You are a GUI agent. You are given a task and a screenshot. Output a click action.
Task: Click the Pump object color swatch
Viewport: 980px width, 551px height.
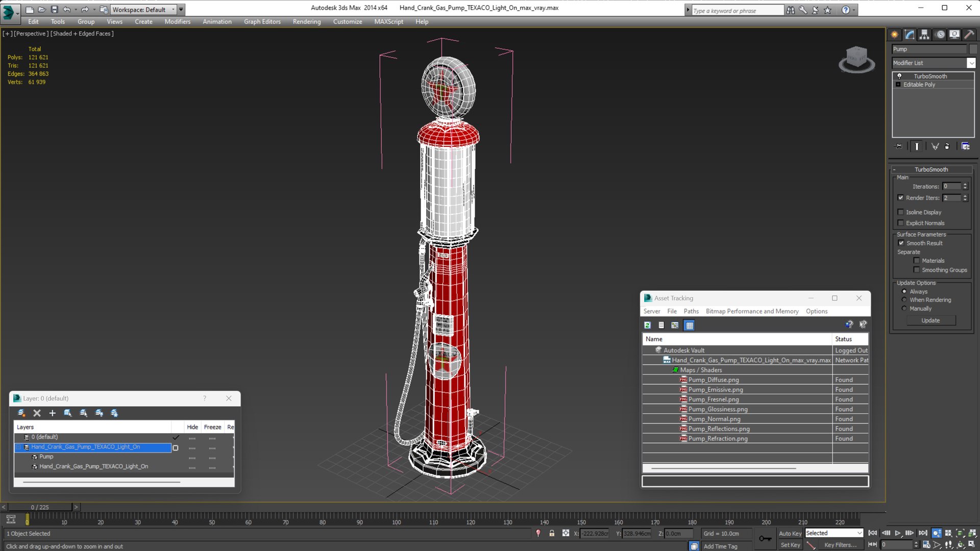pyautogui.click(x=973, y=49)
